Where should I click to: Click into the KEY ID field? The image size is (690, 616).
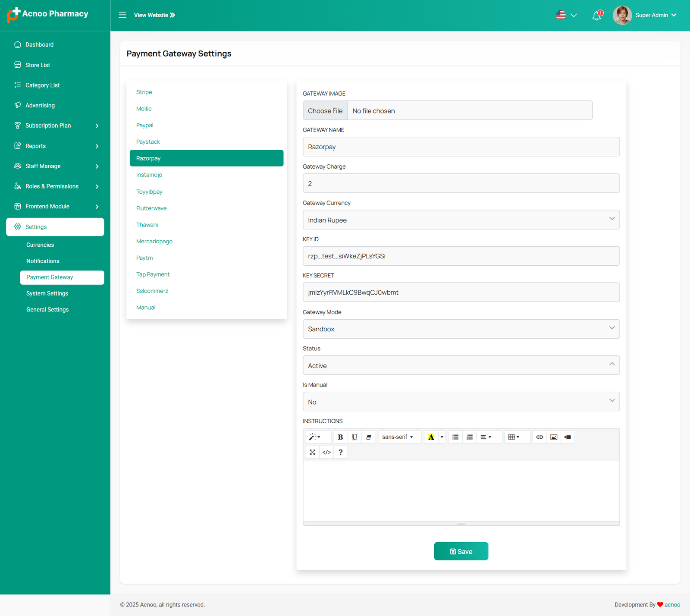(x=461, y=256)
